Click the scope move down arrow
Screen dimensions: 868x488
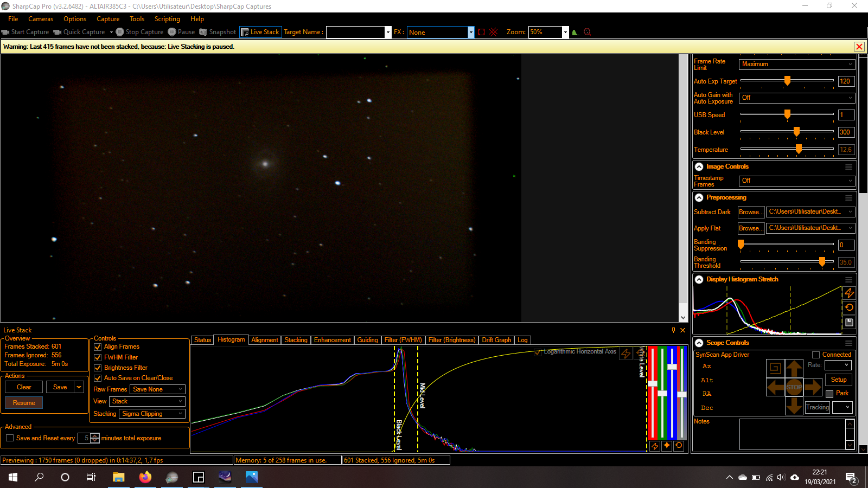pyautogui.click(x=794, y=406)
